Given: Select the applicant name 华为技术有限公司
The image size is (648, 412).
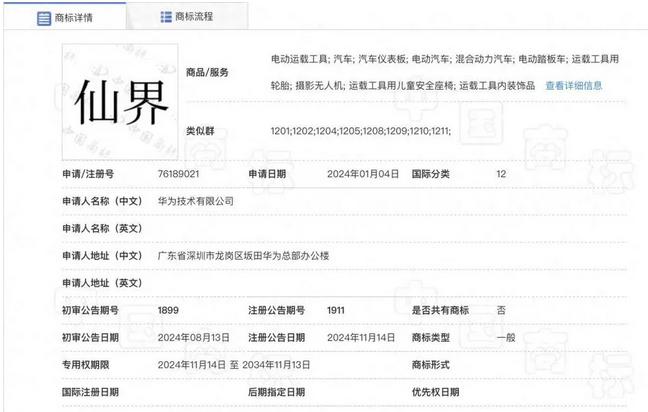Looking at the screenshot, I should [x=196, y=201].
